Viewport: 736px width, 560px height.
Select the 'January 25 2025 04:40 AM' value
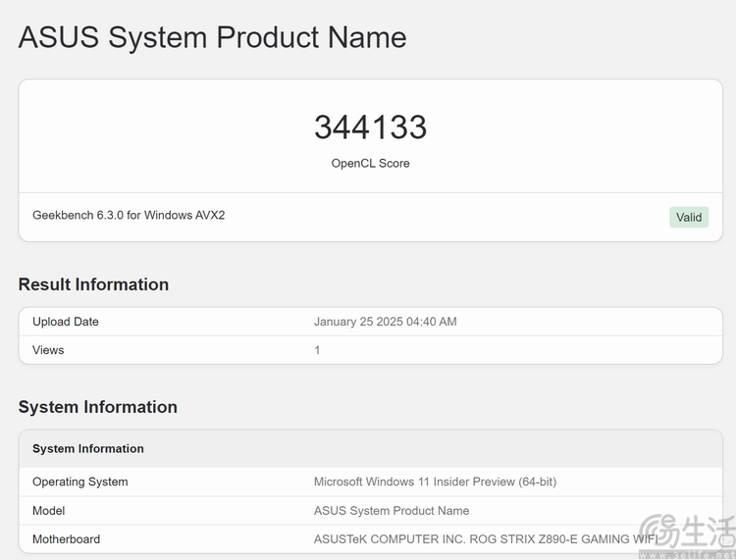[386, 322]
